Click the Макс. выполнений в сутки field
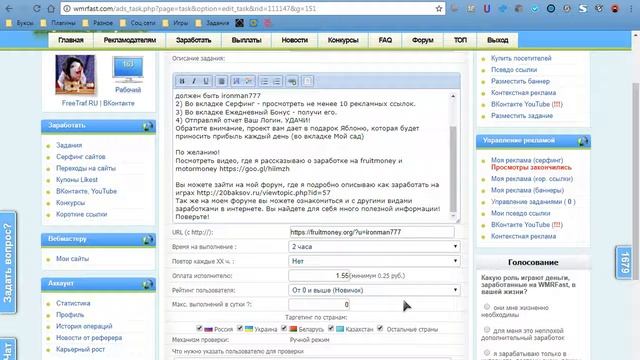 (x=319, y=304)
